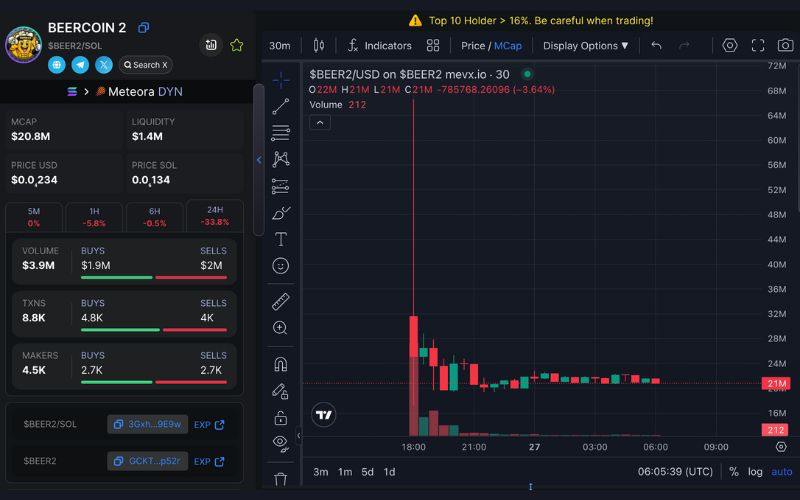The height and width of the screenshot is (500, 800).
Task: Set date range to 1m
Action: 345,472
